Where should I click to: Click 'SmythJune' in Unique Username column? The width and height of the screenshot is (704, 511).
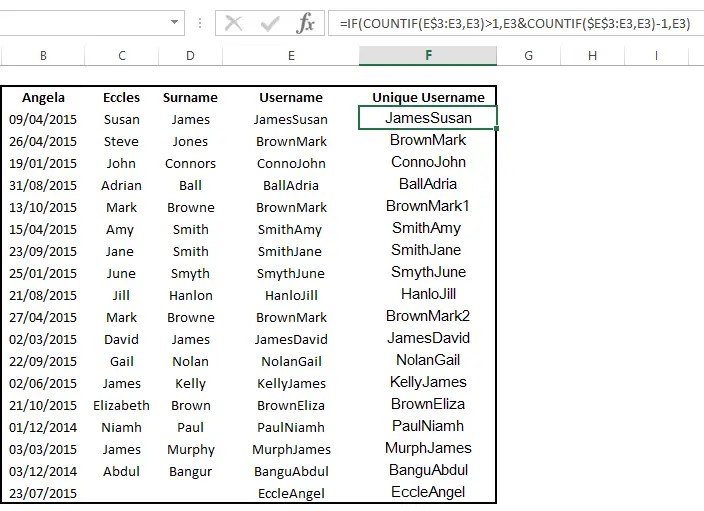[428, 272]
